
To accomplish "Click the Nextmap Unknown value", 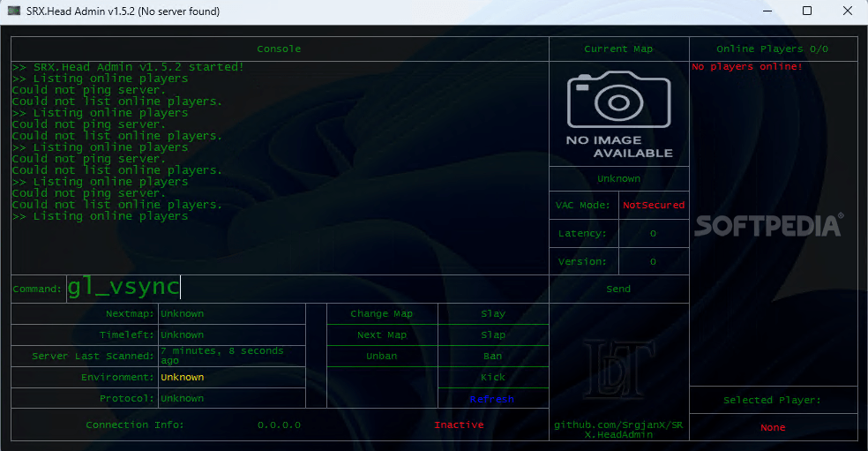I will click(182, 313).
